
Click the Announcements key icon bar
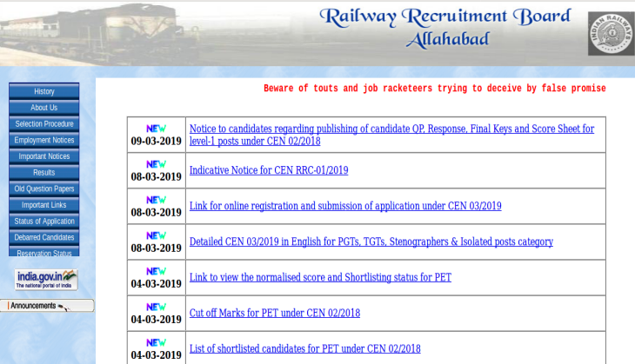pyautogui.click(x=47, y=306)
